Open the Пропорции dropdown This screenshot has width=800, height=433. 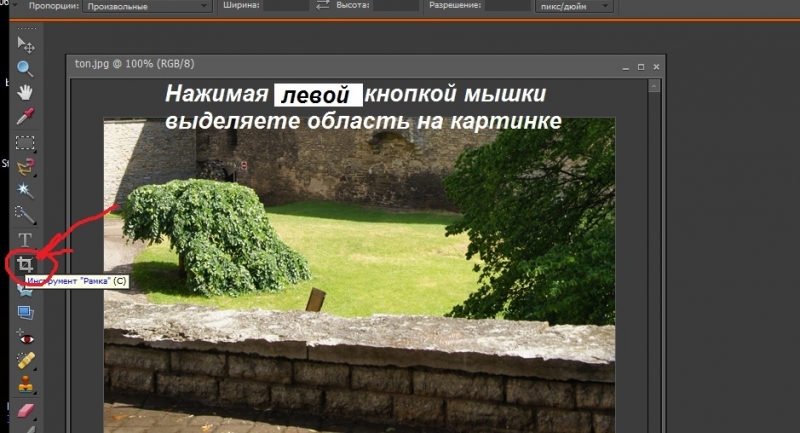pos(148,6)
